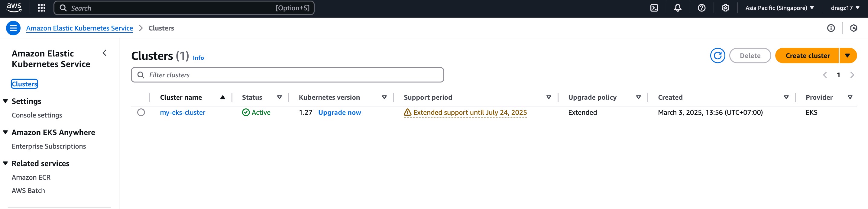This screenshot has width=868, height=209.
Task: Open the Asia Pacific (Singapore) region selector
Action: pyautogui.click(x=779, y=8)
